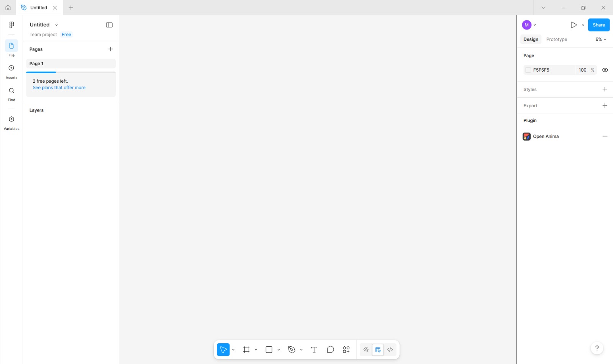Open the zoom percentage dropdown

tap(600, 39)
